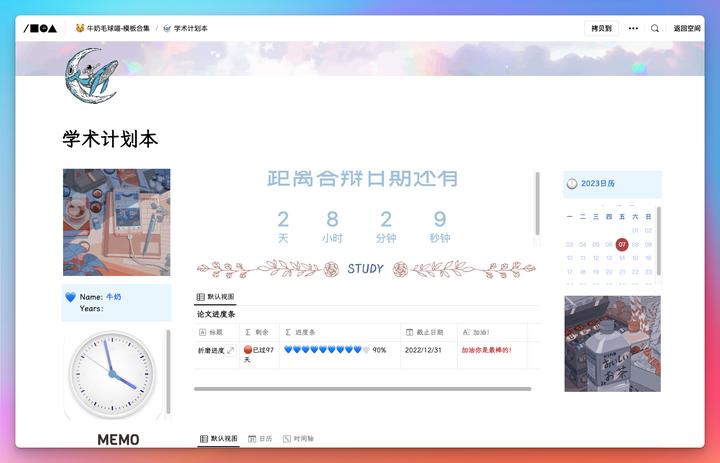Click the STUDY floral divider text
This screenshot has width=720, height=463.
(x=365, y=269)
